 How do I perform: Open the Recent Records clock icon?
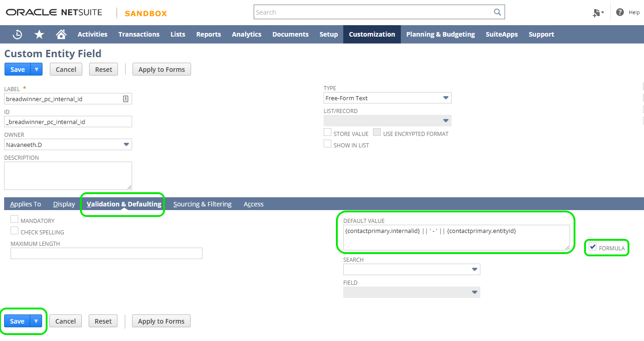pyautogui.click(x=17, y=34)
